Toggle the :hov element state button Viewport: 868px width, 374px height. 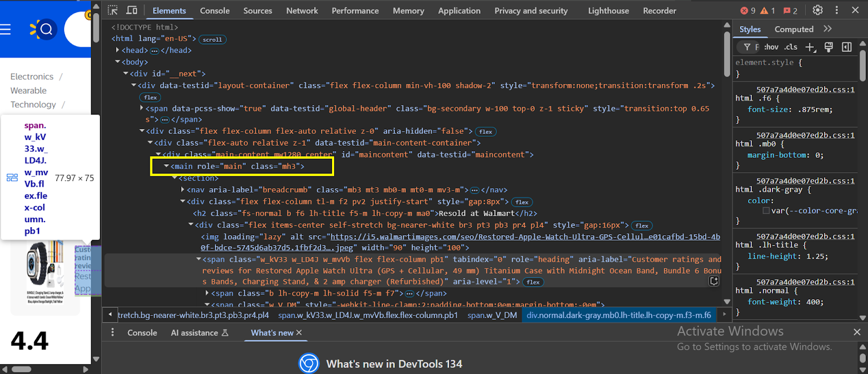click(x=771, y=47)
